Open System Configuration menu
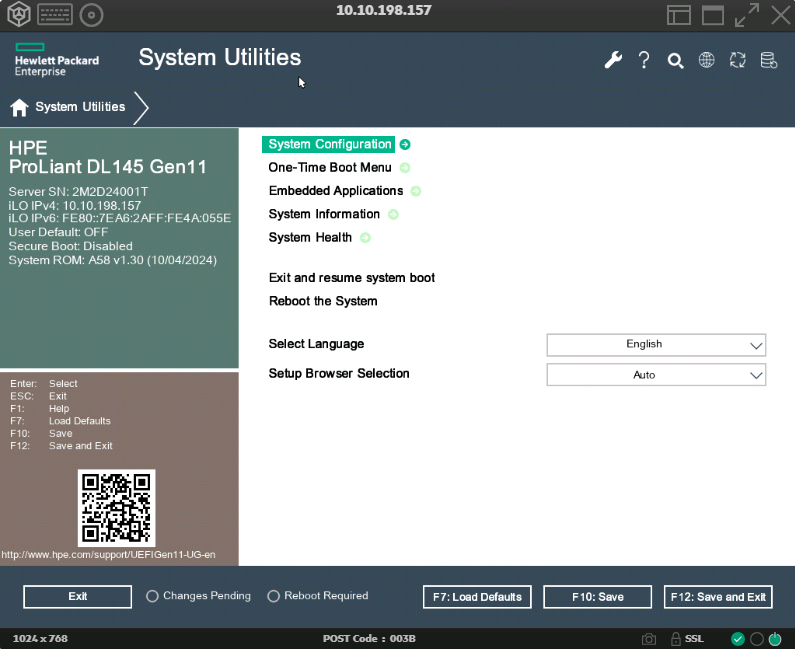The image size is (795, 649). (x=330, y=145)
